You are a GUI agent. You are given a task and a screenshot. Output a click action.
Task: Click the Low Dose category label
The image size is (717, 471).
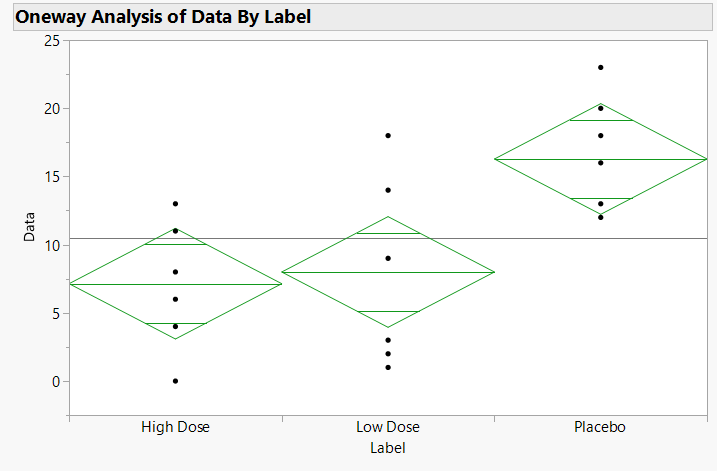388,427
